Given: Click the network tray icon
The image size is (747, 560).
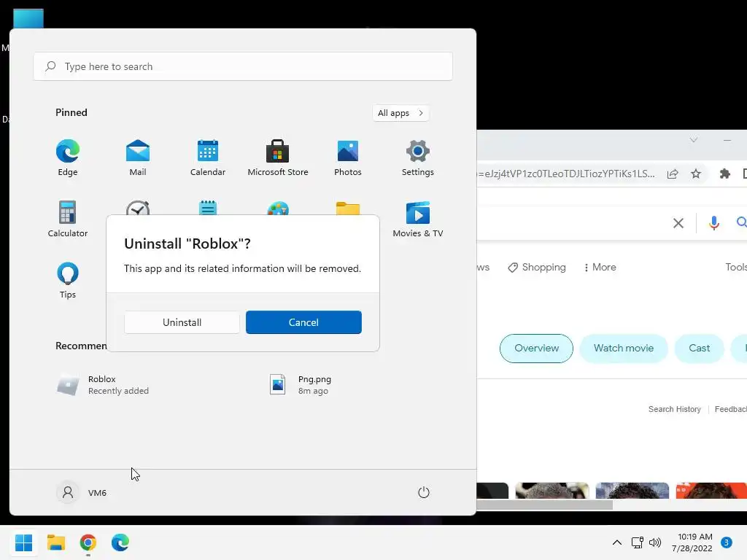Looking at the screenshot, I should 637,542.
